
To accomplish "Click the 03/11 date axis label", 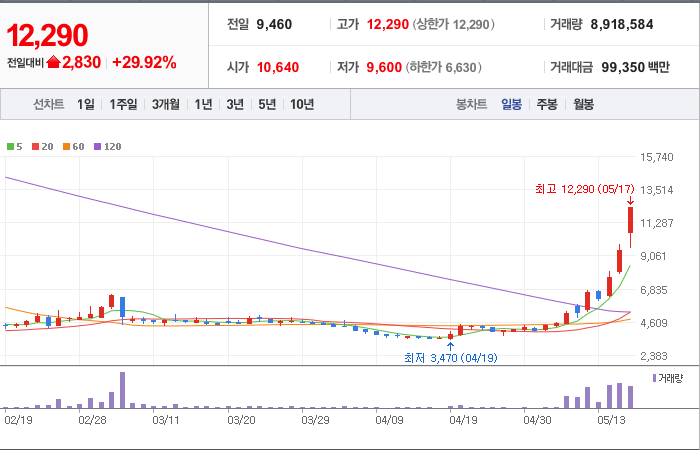I will point(166,420).
